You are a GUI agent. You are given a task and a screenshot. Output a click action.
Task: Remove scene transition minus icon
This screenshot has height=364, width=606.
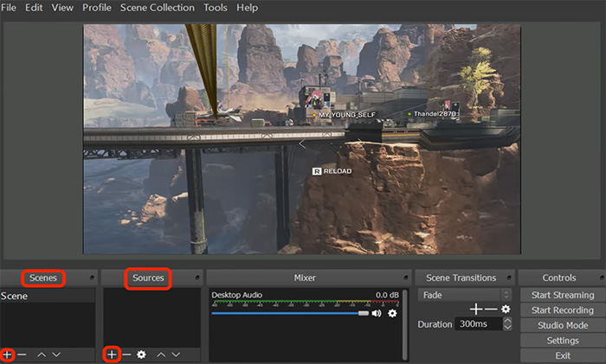[x=491, y=309]
